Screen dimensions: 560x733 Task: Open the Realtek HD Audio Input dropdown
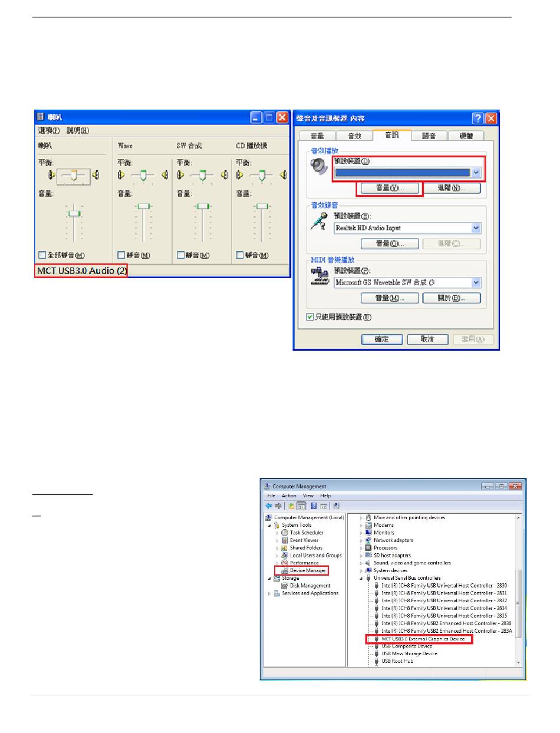pos(476,228)
